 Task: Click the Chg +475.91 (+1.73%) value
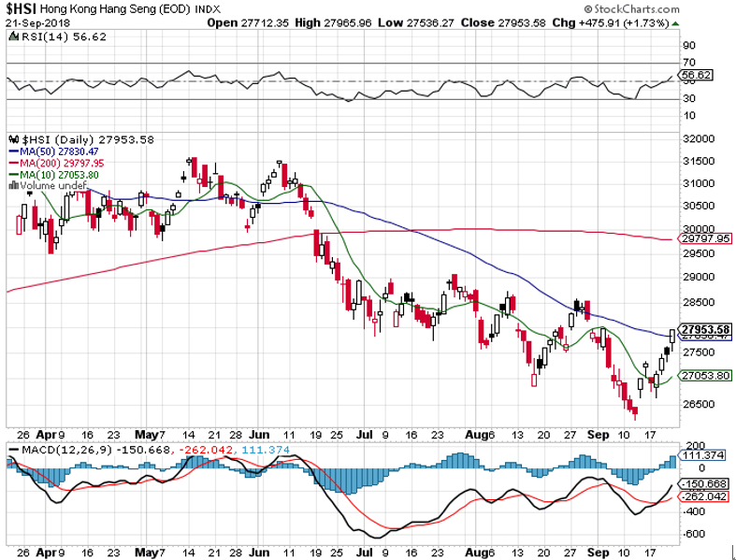pos(610,22)
